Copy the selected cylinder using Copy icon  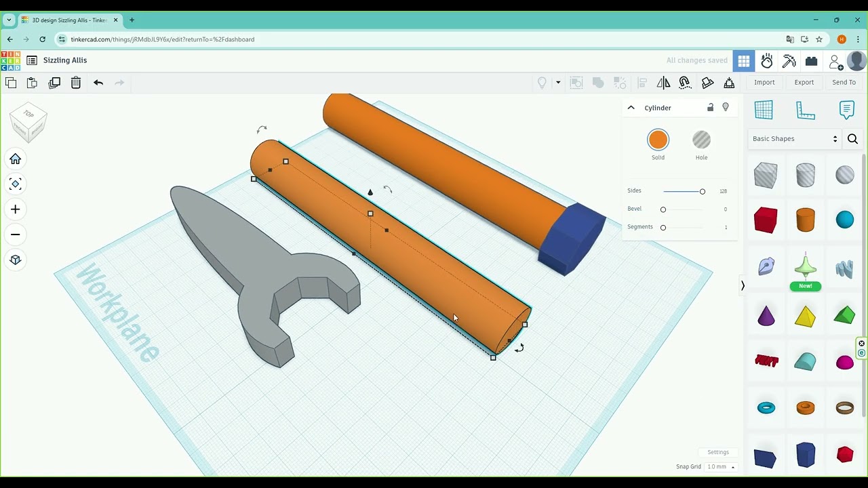pos(11,83)
